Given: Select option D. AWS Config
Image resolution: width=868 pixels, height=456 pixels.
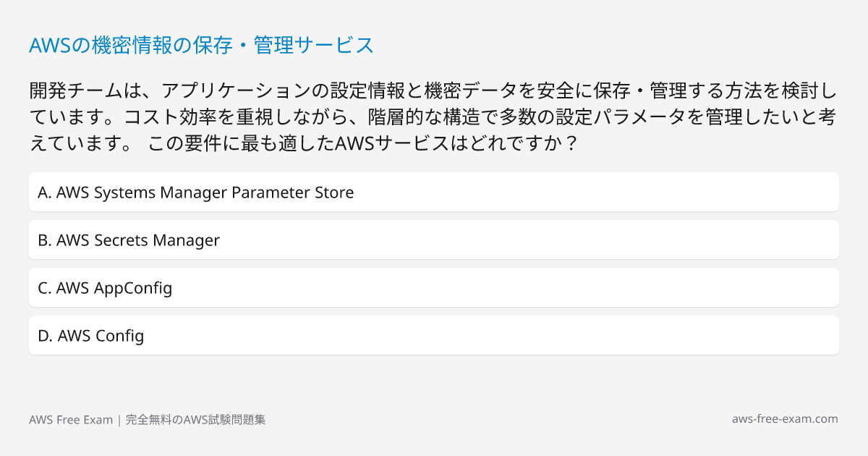Looking at the screenshot, I should click(x=434, y=335).
